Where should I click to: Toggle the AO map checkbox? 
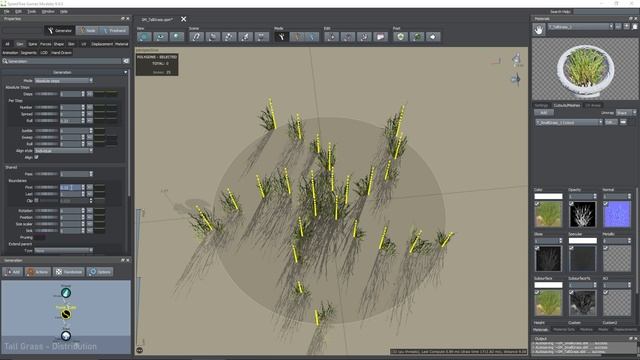coord(606,292)
